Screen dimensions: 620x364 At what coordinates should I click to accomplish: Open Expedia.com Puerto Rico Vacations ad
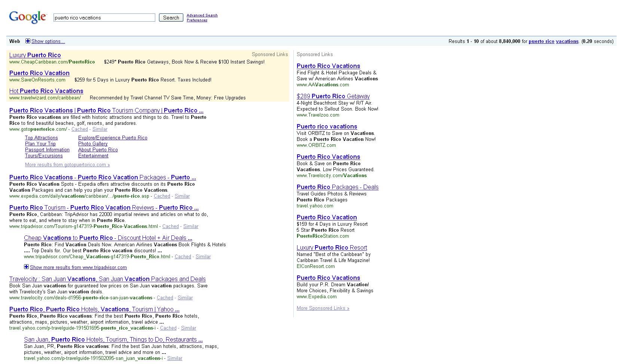(329, 278)
